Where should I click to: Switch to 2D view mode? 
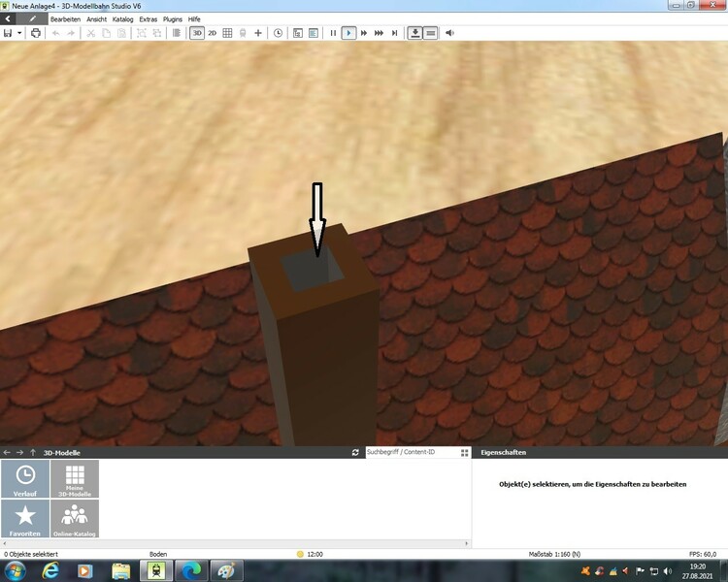tap(213, 33)
